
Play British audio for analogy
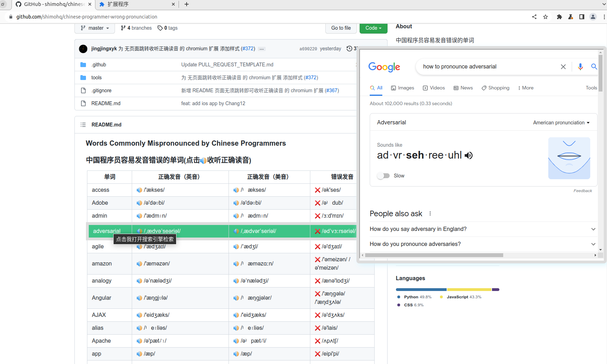click(139, 281)
